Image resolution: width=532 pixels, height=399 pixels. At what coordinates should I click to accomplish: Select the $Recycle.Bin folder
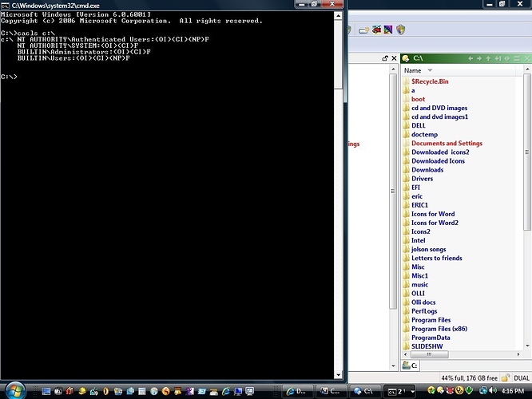click(430, 81)
